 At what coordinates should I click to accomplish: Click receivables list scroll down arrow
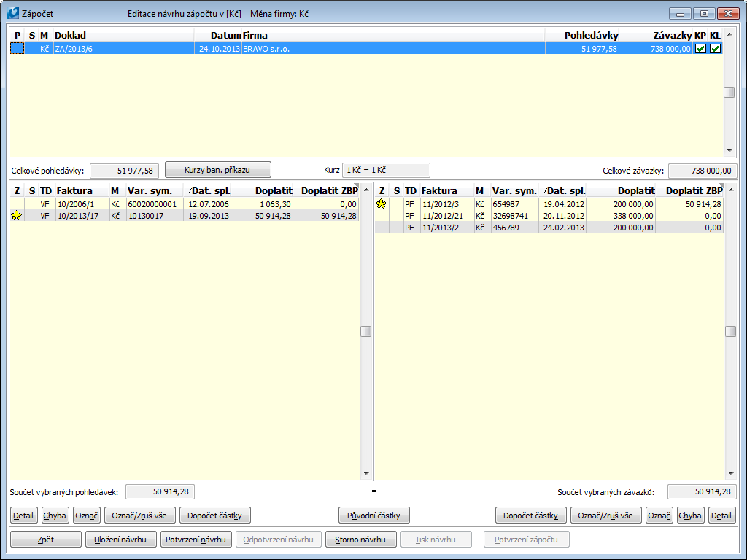pos(366,474)
